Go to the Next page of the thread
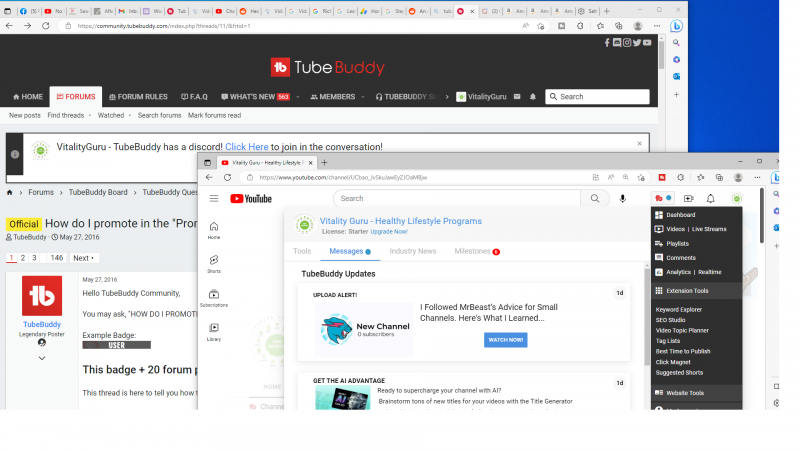 click(84, 258)
